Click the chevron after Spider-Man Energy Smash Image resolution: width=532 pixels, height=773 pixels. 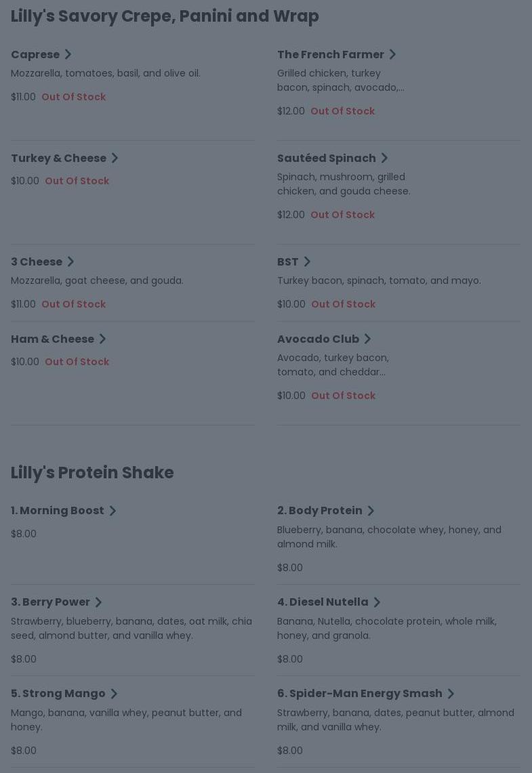coord(451,694)
